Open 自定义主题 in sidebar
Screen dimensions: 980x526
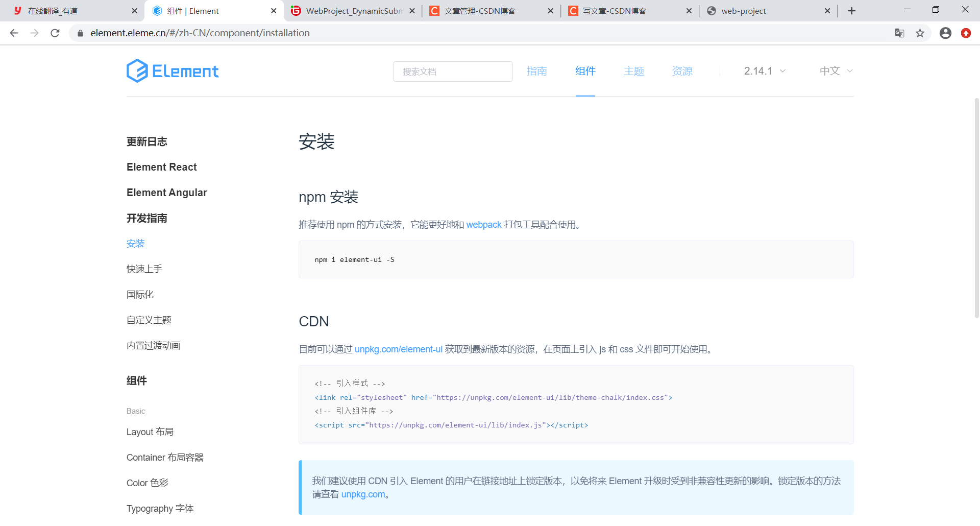149,320
